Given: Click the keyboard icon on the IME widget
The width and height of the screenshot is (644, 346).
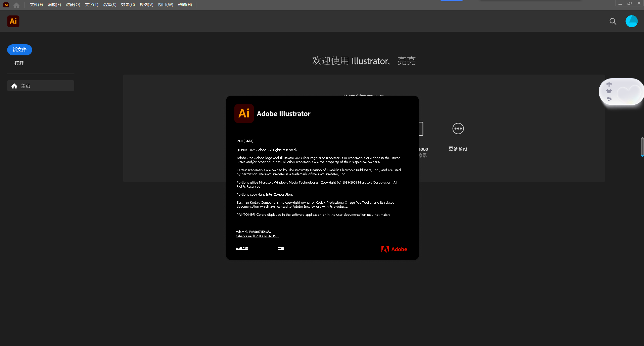Looking at the screenshot, I should 609,91.
